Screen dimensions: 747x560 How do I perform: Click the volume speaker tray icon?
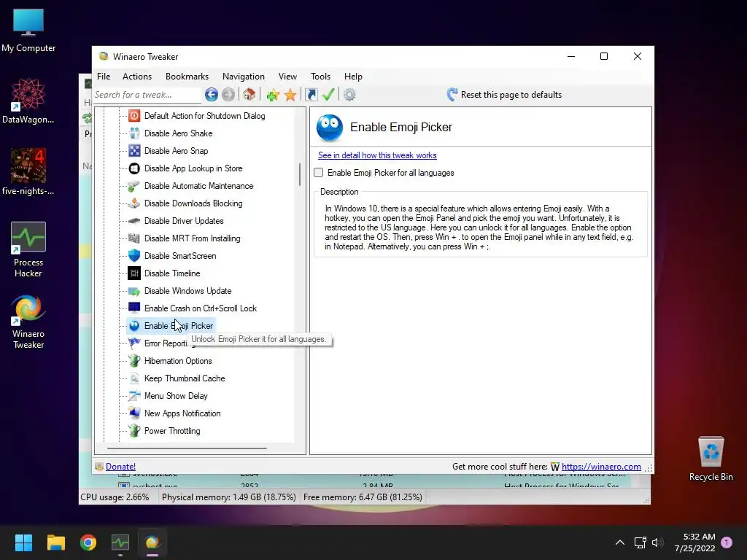[x=657, y=542]
